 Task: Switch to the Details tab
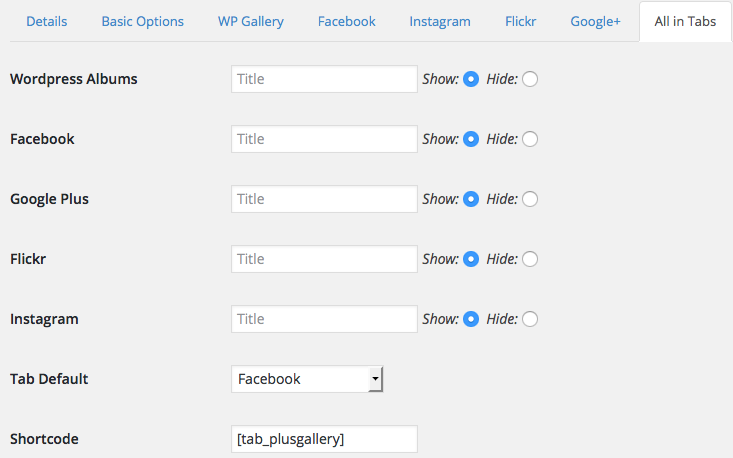pyautogui.click(x=46, y=21)
